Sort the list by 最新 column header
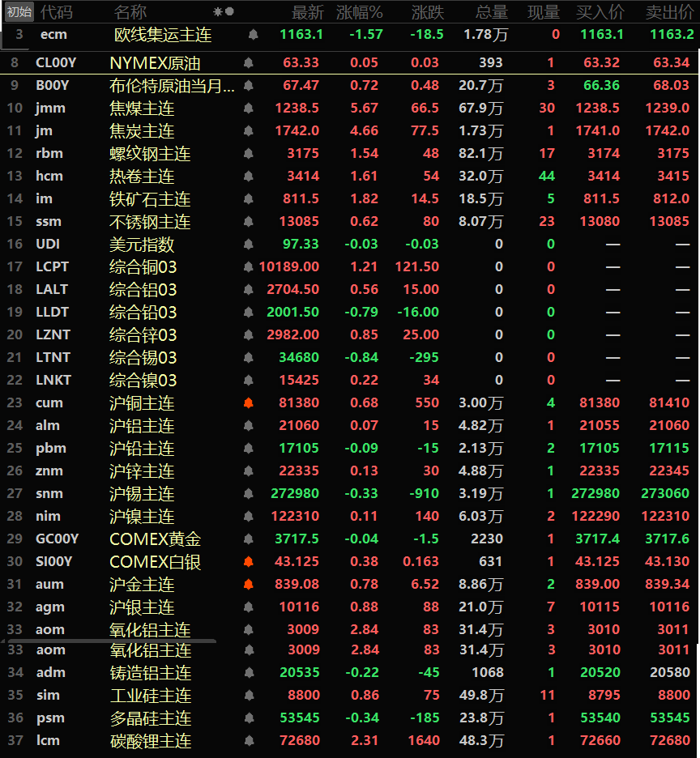Screen dimensions: 700x758 (307, 12)
